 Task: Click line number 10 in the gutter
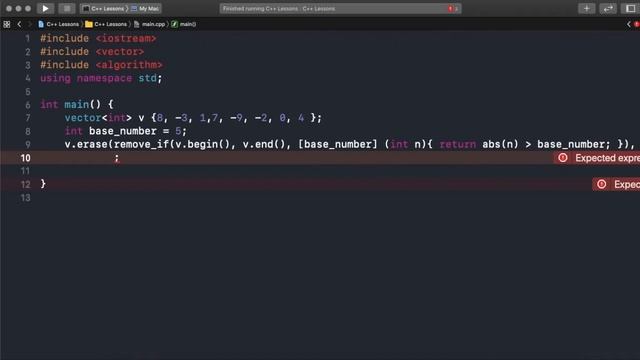click(25, 158)
